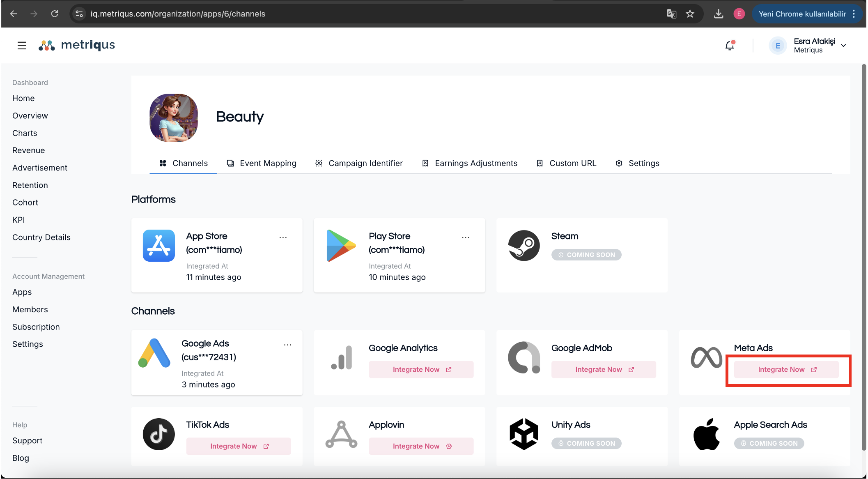Click the Applovin logo

[342, 434]
